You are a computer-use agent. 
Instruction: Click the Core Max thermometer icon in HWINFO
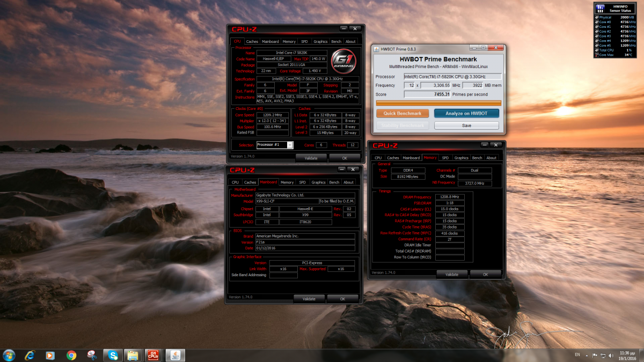(x=597, y=55)
